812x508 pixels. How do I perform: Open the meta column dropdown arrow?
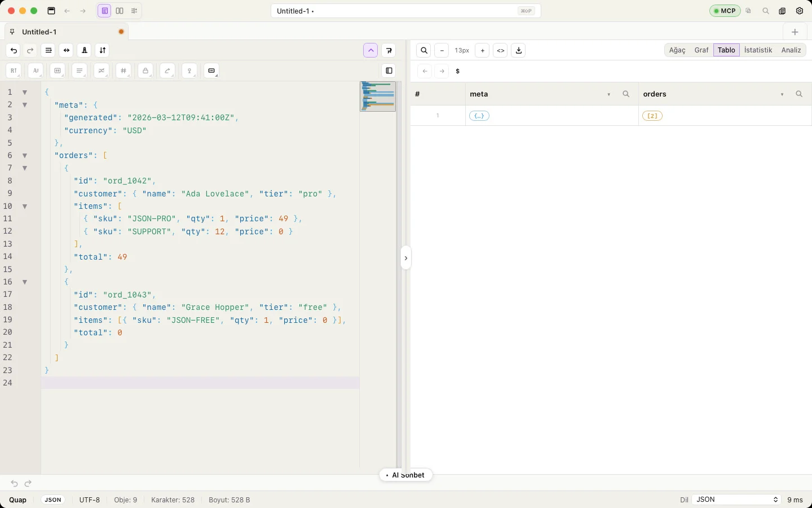(609, 94)
